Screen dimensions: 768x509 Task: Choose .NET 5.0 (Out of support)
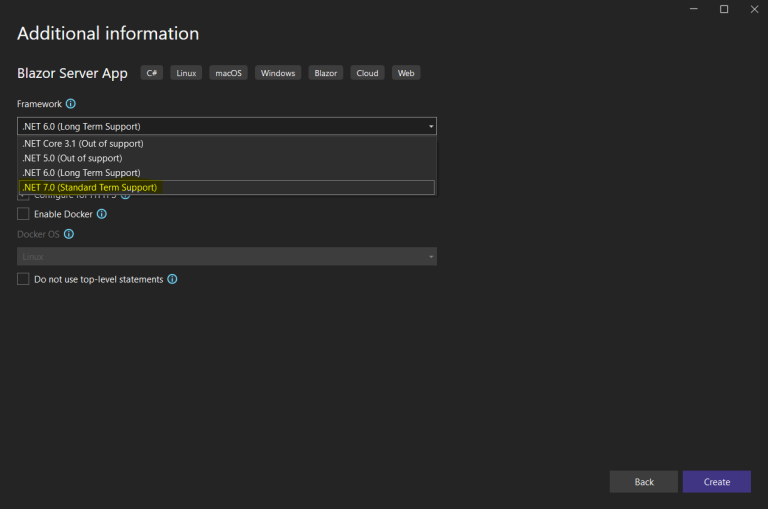[x=72, y=158]
